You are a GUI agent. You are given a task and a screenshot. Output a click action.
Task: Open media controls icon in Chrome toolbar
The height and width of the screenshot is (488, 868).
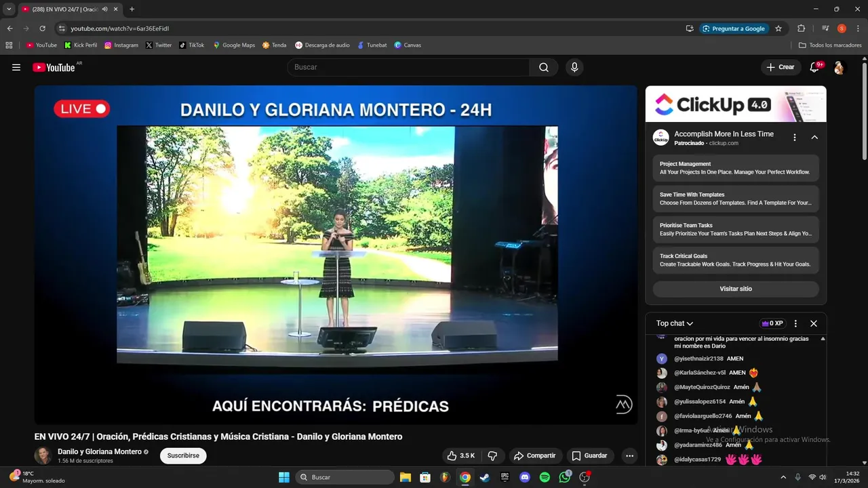coord(825,28)
